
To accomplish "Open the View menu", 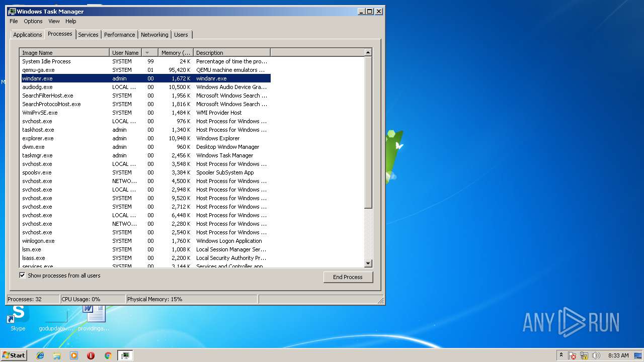I will click(x=54, y=21).
